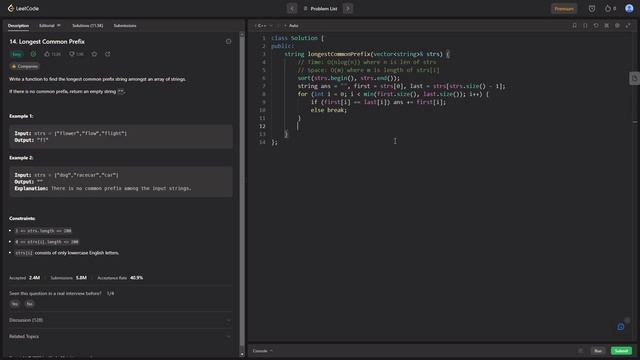Image resolution: width=640 pixels, height=360 pixels.
Task: Go to next problem arrow
Action: [x=348, y=8]
